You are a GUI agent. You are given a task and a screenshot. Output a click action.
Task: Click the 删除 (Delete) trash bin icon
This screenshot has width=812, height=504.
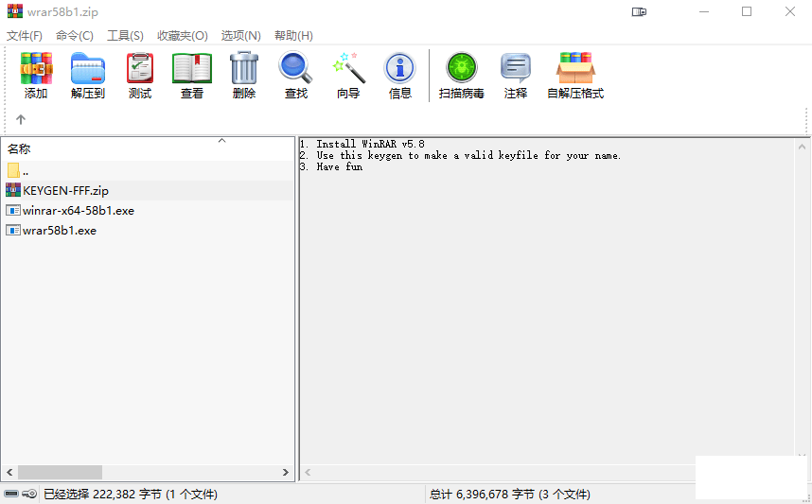(244, 68)
